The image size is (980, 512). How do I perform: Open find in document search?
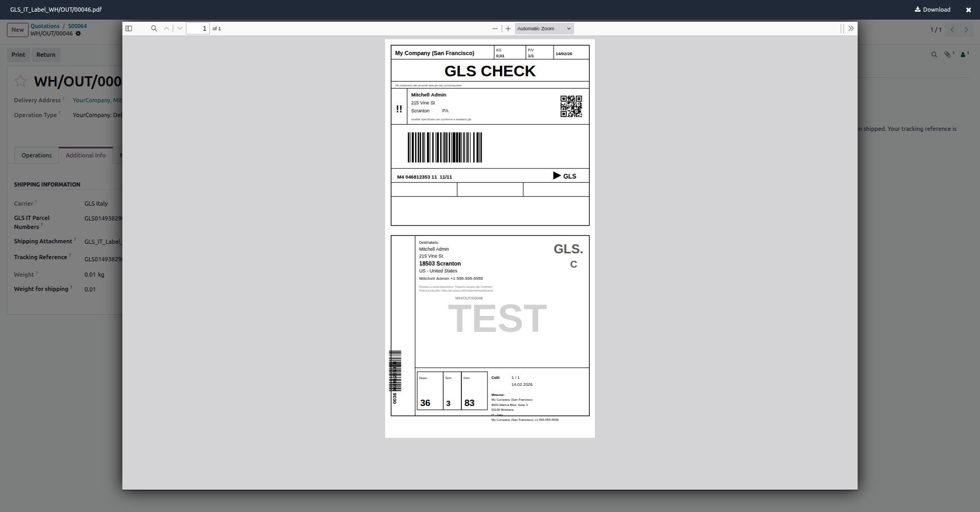(x=154, y=29)
